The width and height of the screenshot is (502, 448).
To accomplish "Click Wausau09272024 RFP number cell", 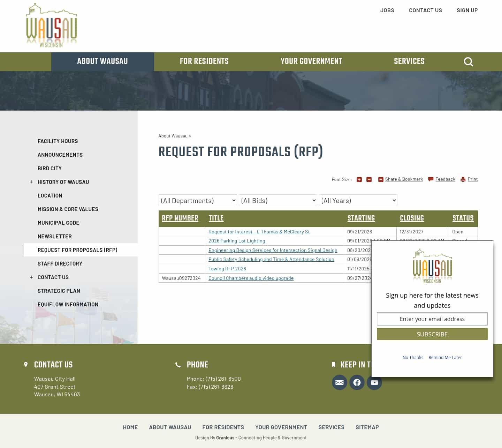I will [x=182, y=278].
